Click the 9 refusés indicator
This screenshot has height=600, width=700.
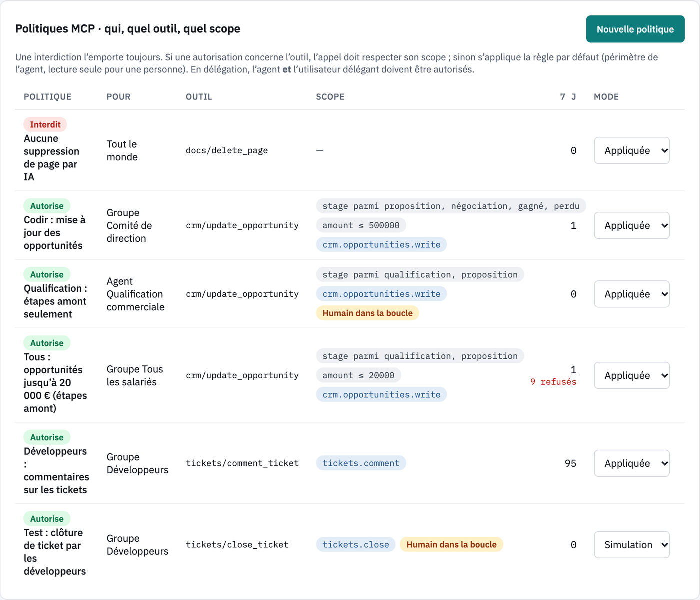pyautogui.click(x=553, y=382)
